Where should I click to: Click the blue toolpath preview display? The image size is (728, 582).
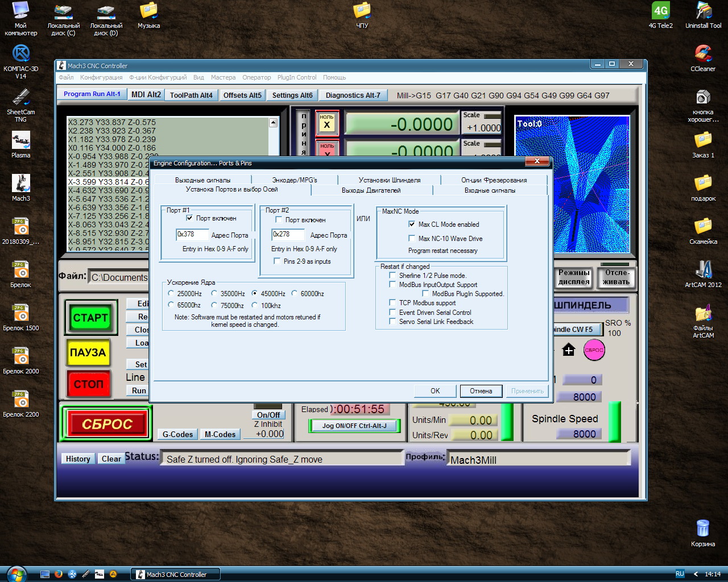pos(572,184)
